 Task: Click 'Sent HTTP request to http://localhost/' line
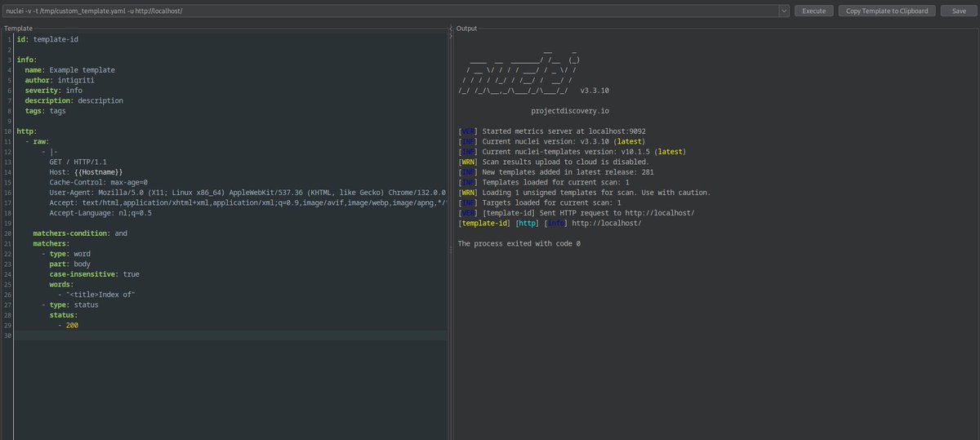point(577,213)
